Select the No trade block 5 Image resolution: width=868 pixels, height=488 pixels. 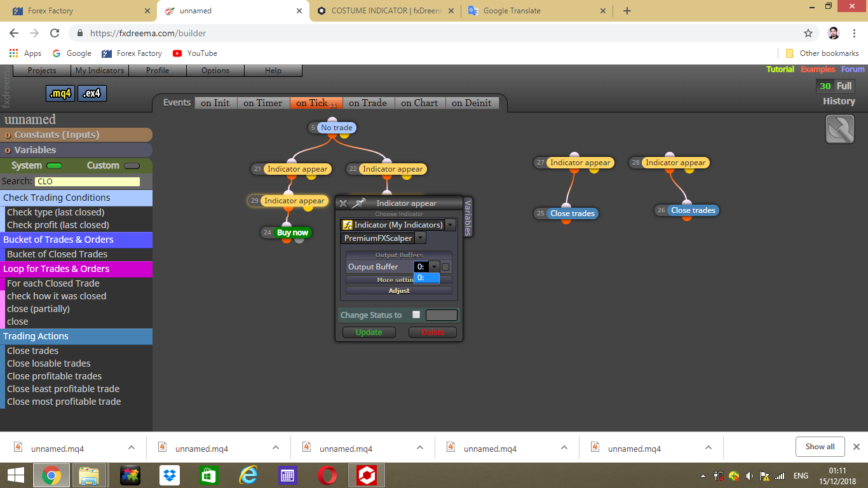[336, 128]
